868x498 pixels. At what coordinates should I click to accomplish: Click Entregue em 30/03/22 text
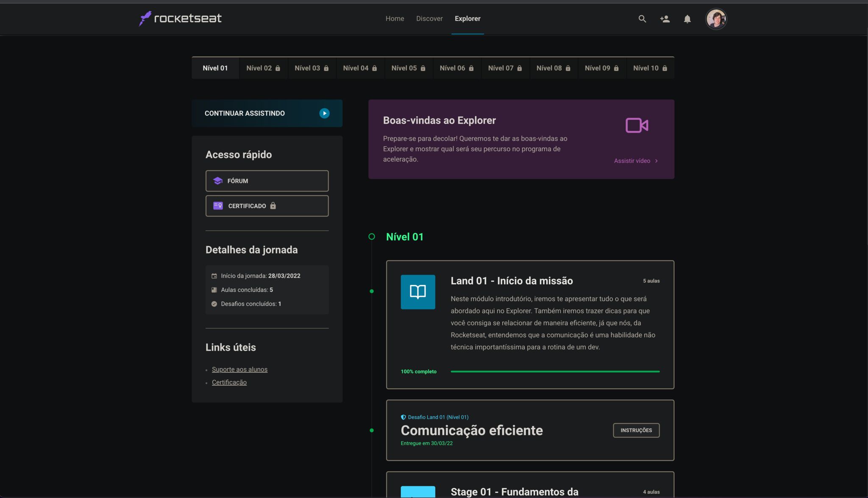427,443
